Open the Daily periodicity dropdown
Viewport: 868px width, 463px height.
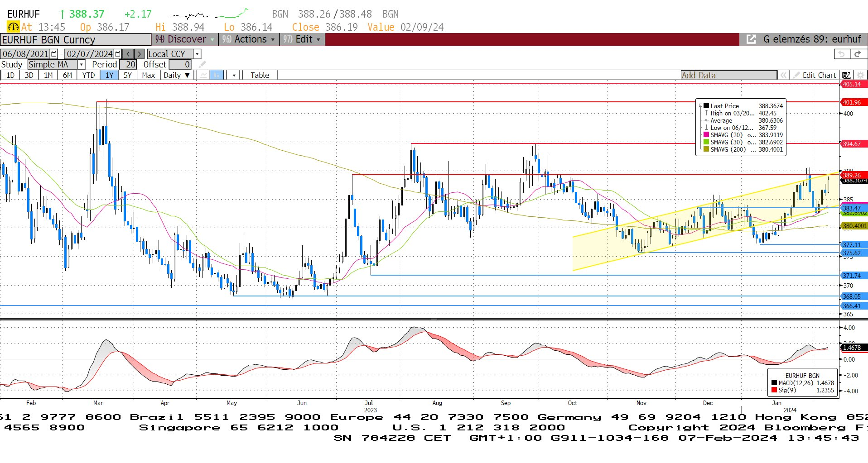pos(177,75)
